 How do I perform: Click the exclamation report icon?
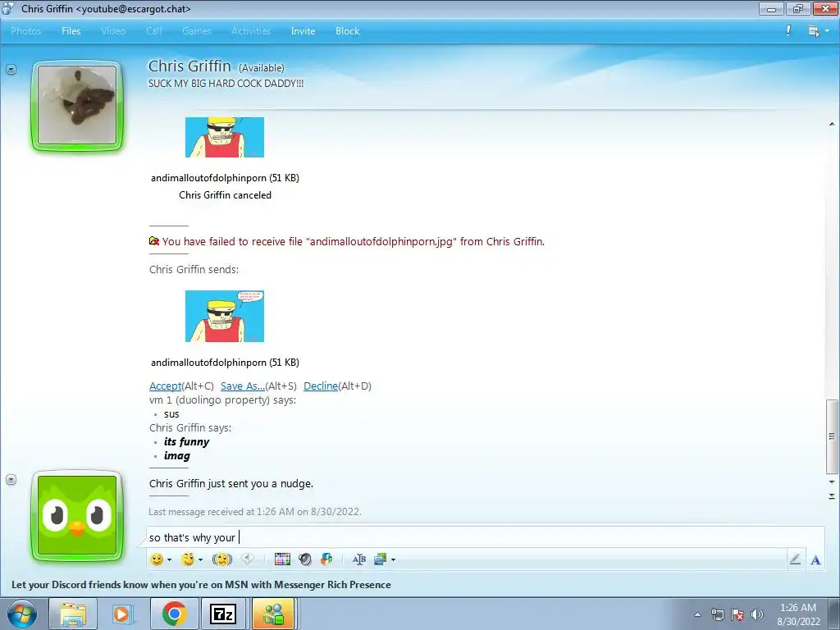788,31
